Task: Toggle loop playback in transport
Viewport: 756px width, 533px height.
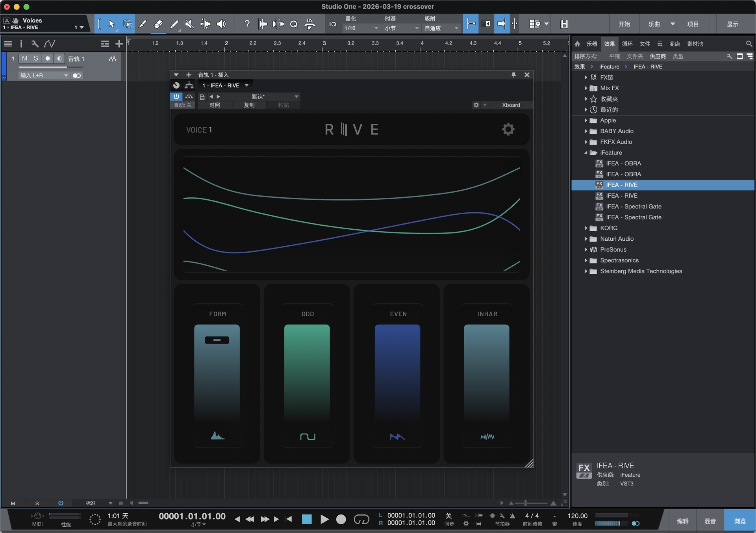Action: tap(361, 519)
